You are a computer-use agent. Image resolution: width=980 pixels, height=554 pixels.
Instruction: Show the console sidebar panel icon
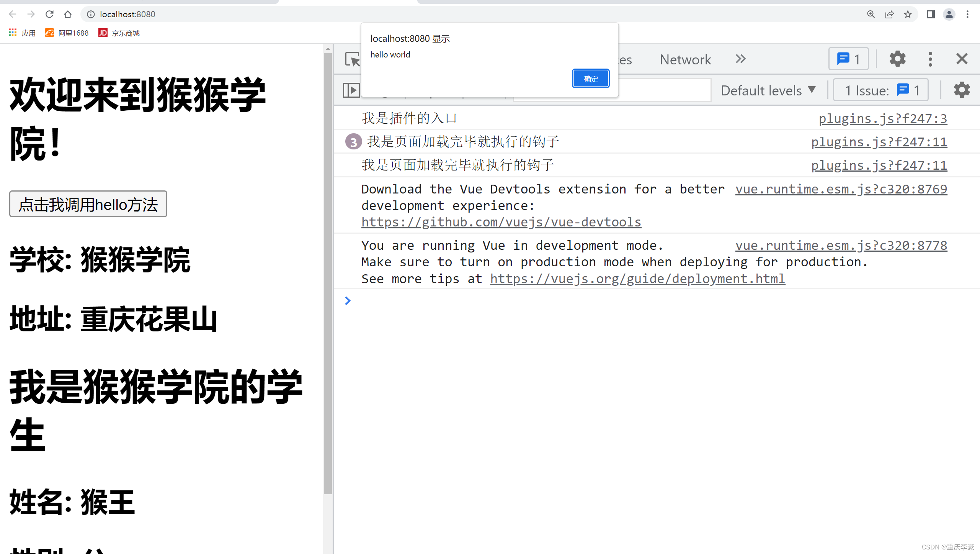351,90
